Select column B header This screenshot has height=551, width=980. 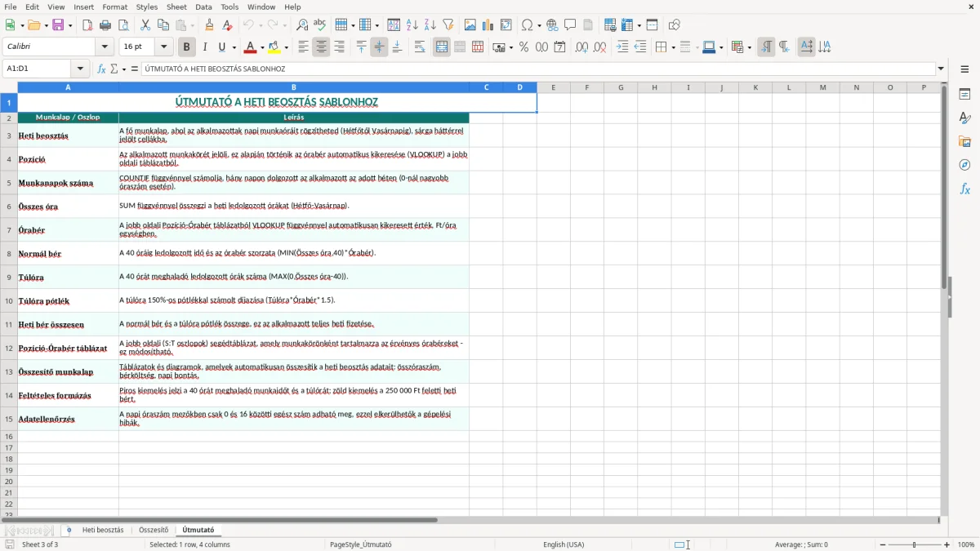tap(294, 87)
